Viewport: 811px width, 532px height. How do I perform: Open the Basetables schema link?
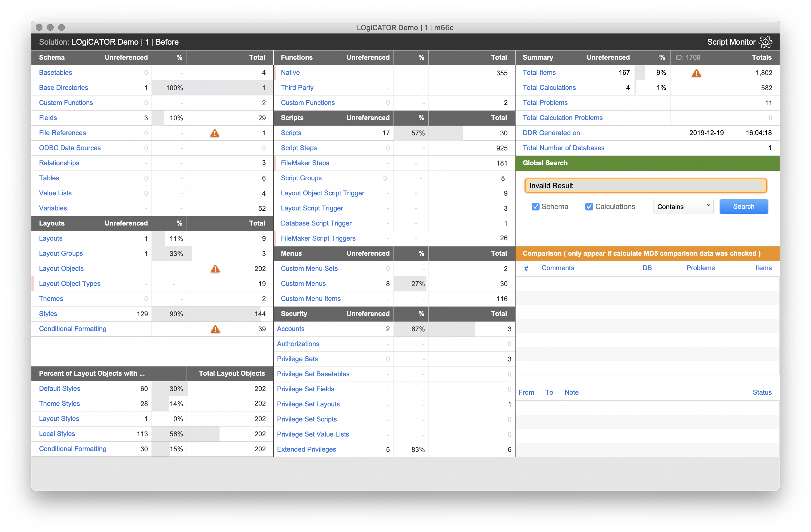pyautogui.click(x=56, y=73)
